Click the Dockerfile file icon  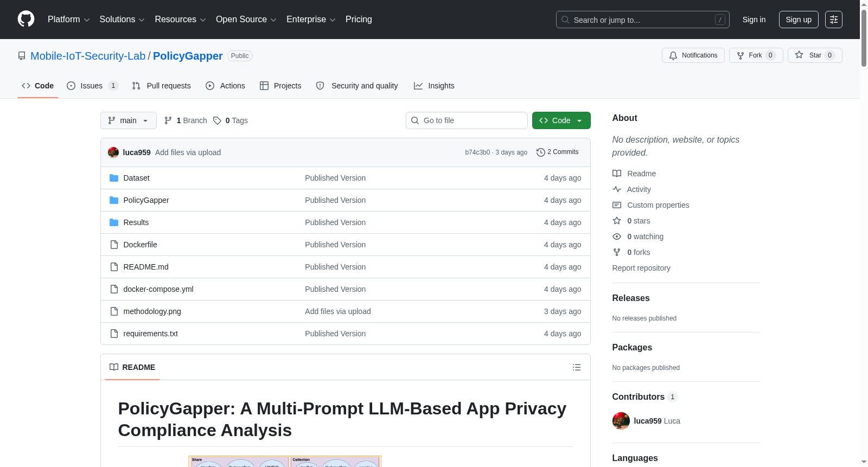point(114,245)
